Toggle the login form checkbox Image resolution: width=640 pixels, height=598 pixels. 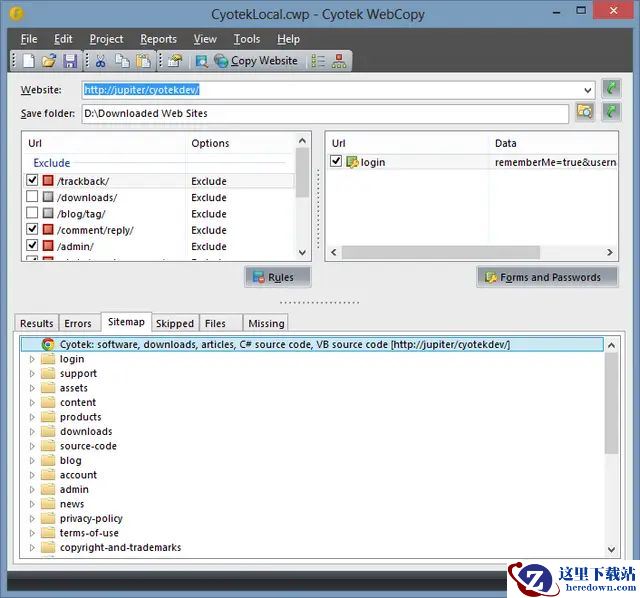[x=336, y=161]
